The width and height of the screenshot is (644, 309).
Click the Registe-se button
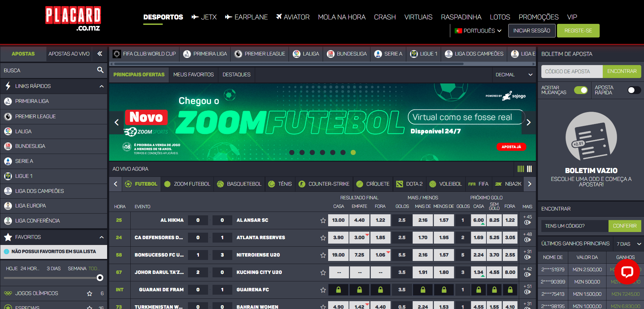tap(578, 31)
